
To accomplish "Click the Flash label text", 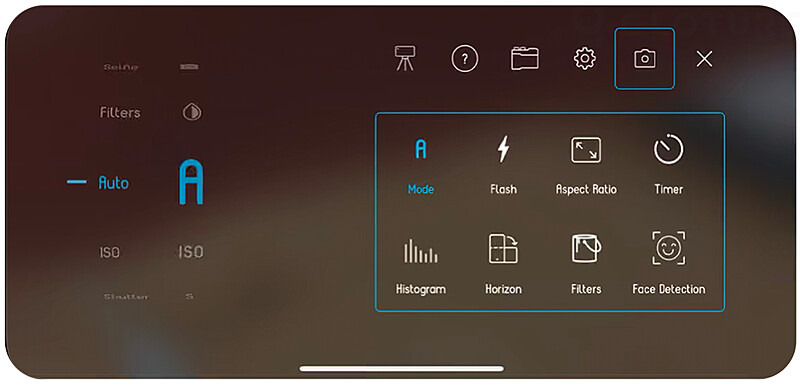I will [504, 190].
